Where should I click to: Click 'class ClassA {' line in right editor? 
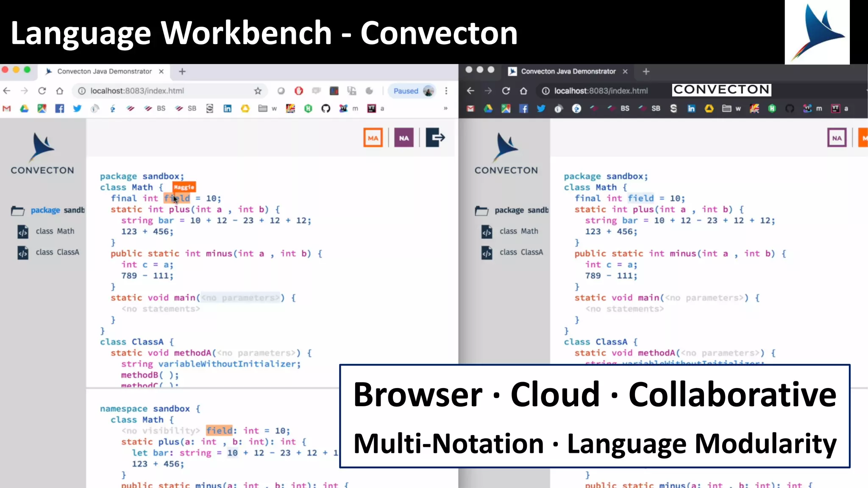(x=601, y=342)
